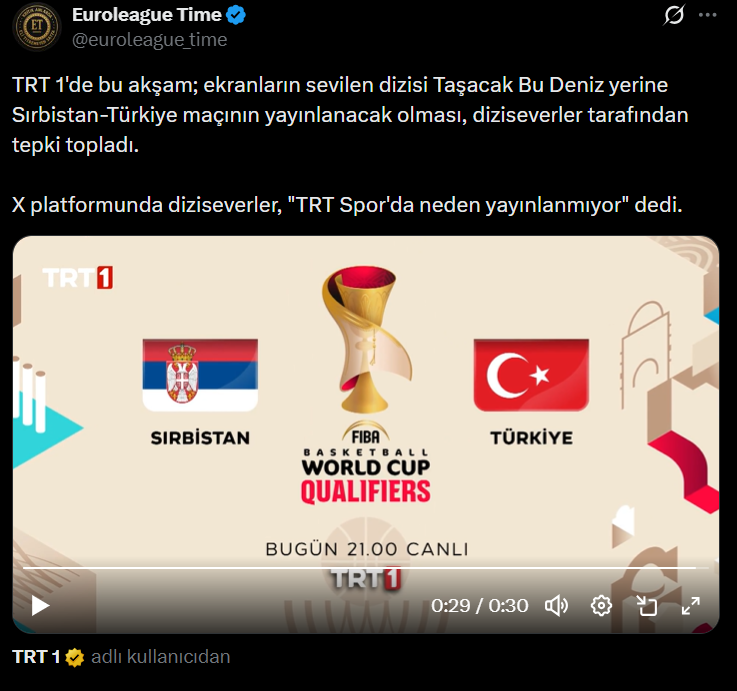The height and width of the screenshot is (691, 737).
Task: Open the three-dot more options menu
Action: pyautogui.click(x=707, y=15)
